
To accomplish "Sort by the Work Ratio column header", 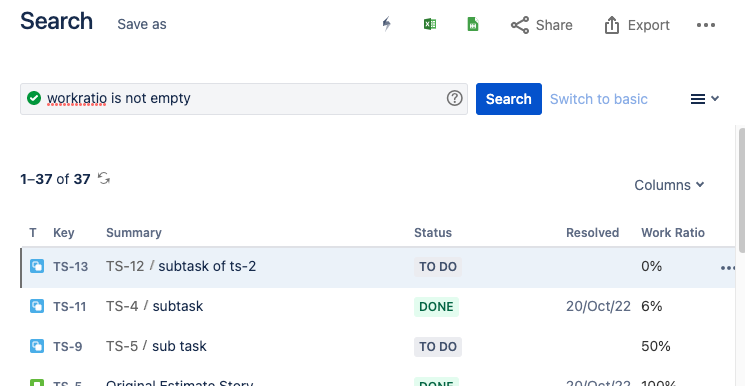I will (673, 232).
